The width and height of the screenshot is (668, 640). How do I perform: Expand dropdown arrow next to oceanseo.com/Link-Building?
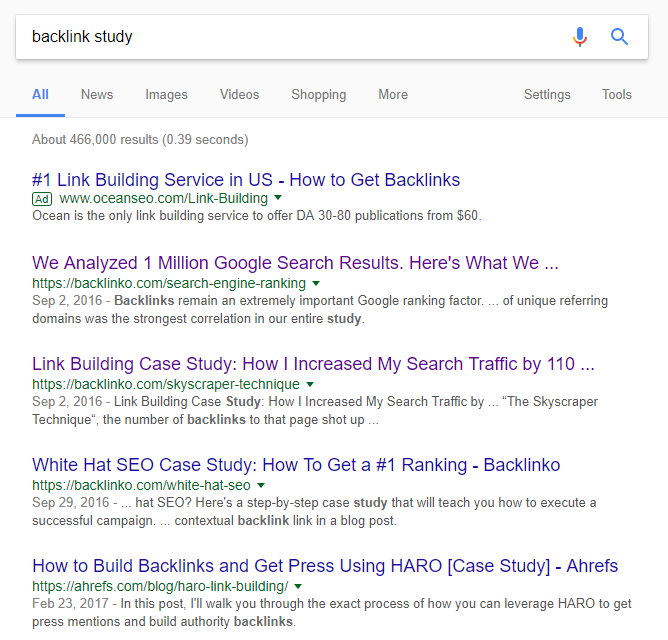pyautogui.click(x=278, y=198)
